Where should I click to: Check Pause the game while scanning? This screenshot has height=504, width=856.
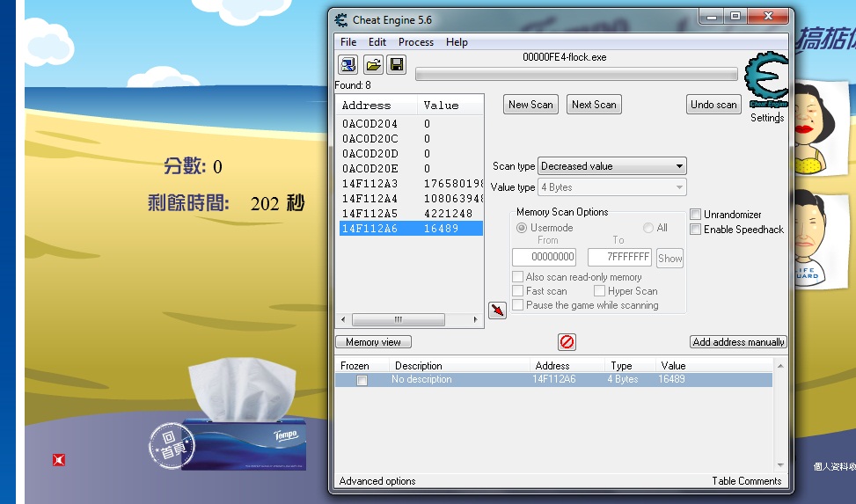point(518,305)
